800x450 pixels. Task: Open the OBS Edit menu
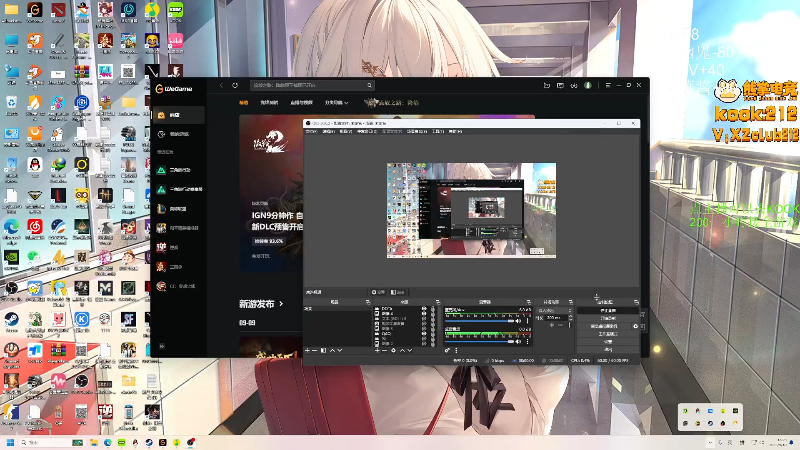(x=329, y=131)
